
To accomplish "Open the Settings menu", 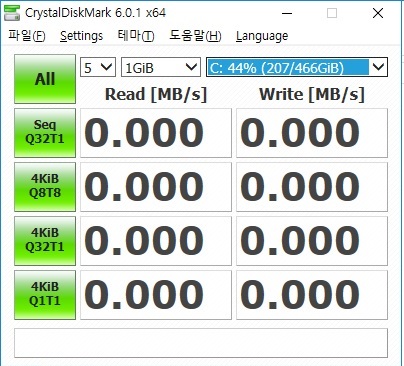I will [x=81, y=36].
